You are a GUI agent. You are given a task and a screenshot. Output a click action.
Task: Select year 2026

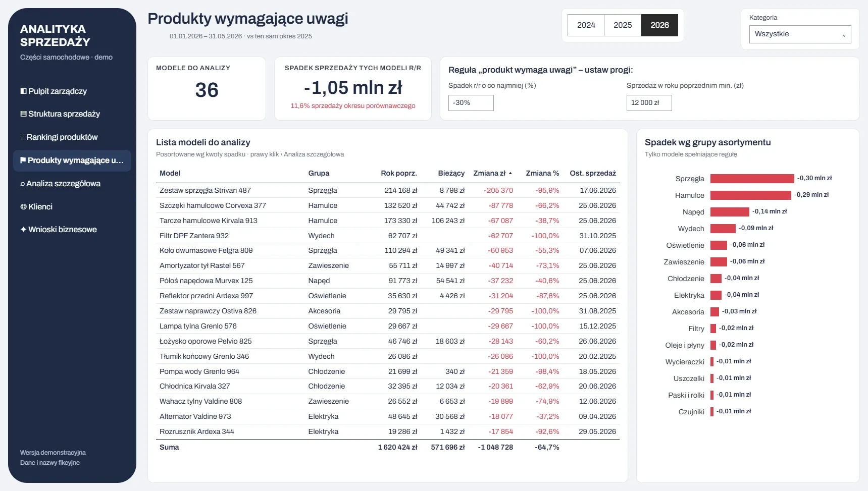coord(659,25)
